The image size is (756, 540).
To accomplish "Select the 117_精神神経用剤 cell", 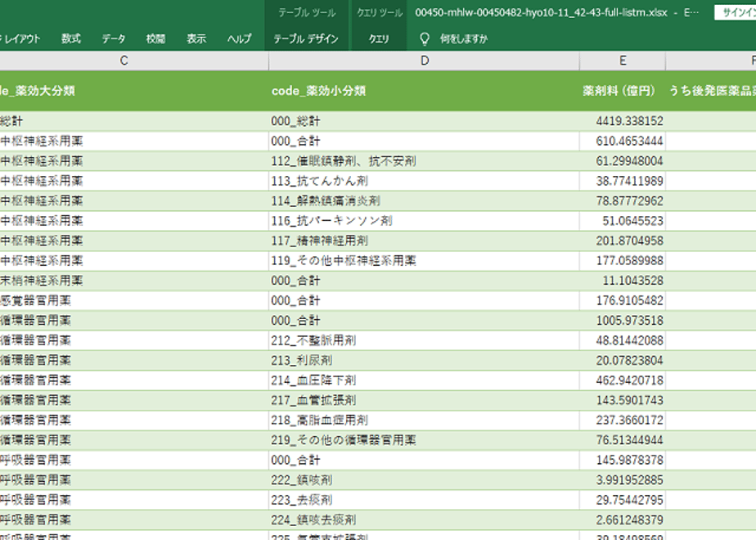I will (x=425, y=241).
